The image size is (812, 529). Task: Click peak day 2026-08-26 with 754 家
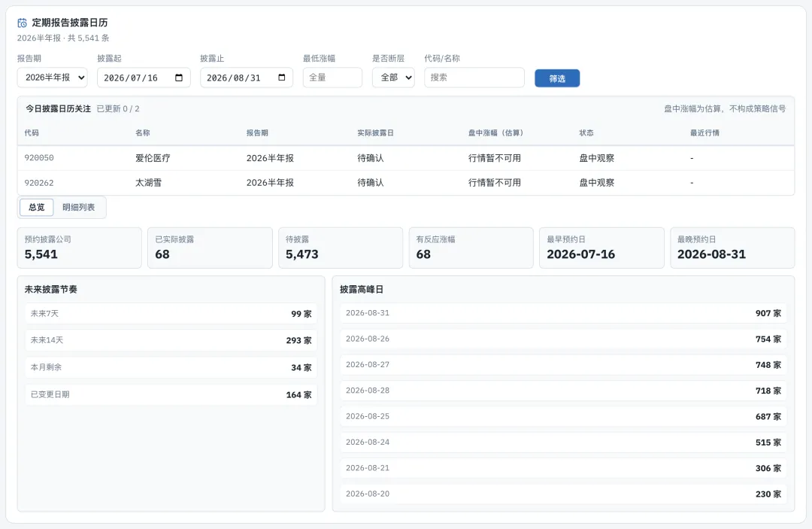563,339
